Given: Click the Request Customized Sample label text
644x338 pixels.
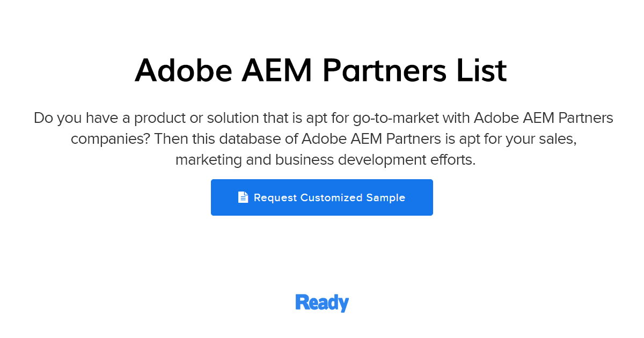Looking at the screenshot, I should [x=330, y=197].
